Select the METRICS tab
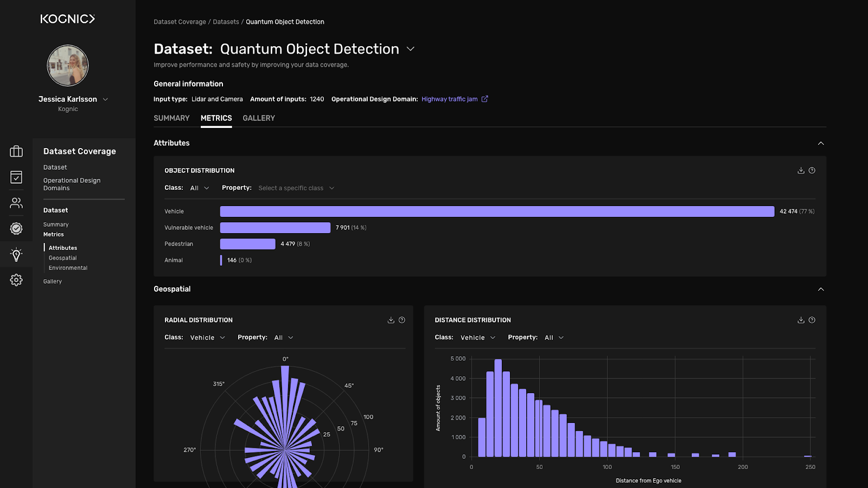The height and width of the screenshot is (488, 868). click(216, 118)
